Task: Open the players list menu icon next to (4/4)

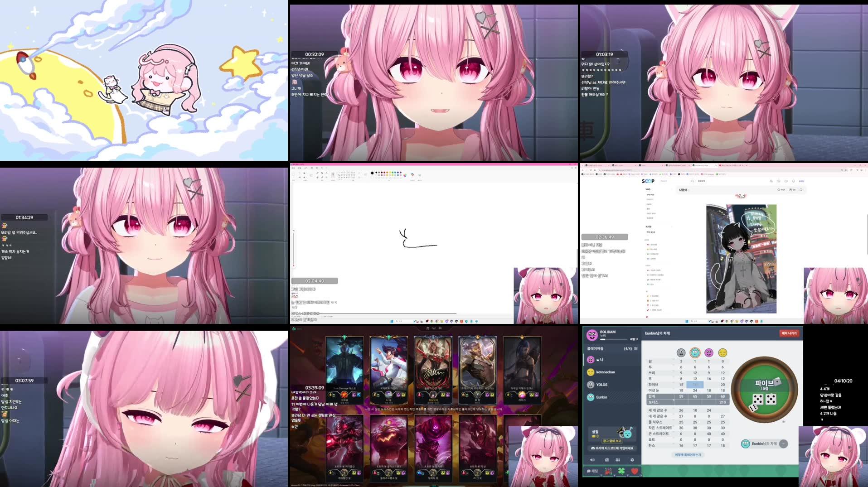Action: [x=635, y=349]
